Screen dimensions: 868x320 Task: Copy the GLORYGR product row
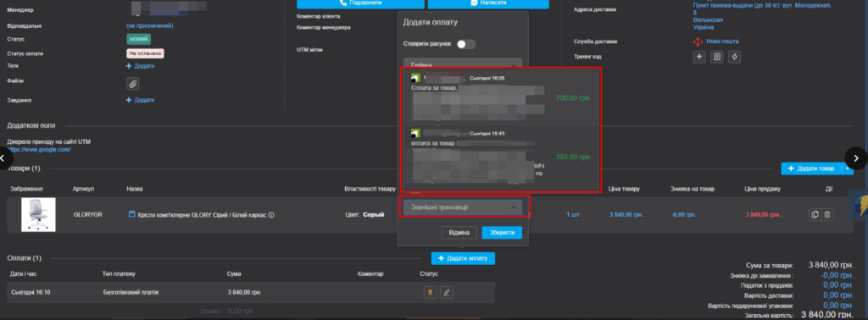tap(815, 214)
